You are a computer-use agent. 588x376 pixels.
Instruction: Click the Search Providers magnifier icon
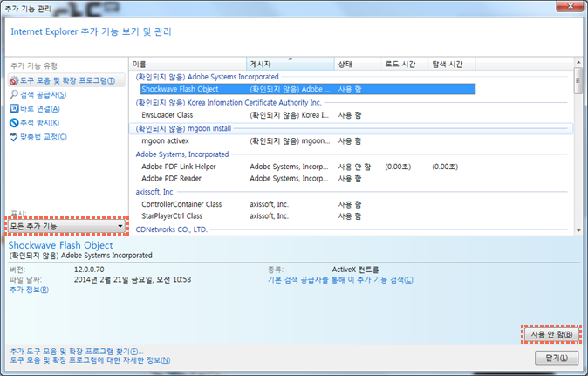click(14, 94)
